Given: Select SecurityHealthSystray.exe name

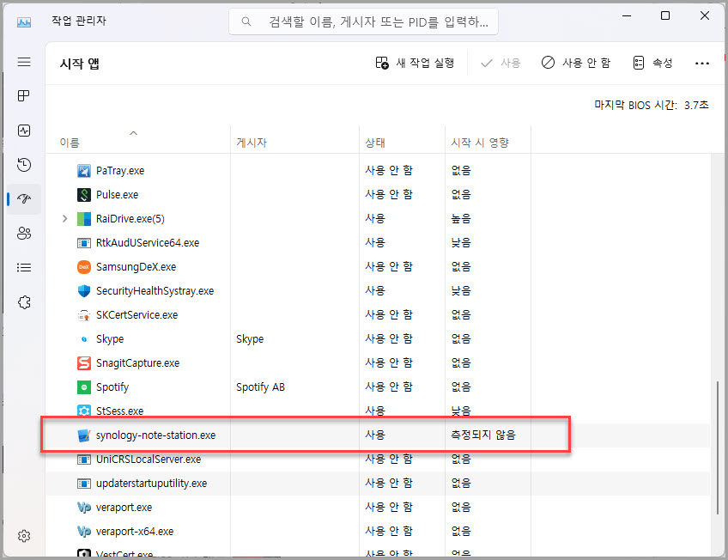Looking at the screenshot, I should pos(155,291).
